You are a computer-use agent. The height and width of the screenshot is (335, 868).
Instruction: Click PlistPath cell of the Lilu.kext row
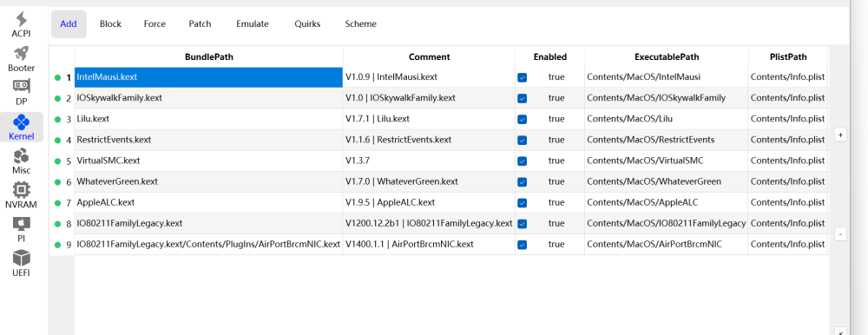pyautogui.click(x=788, y=119)
